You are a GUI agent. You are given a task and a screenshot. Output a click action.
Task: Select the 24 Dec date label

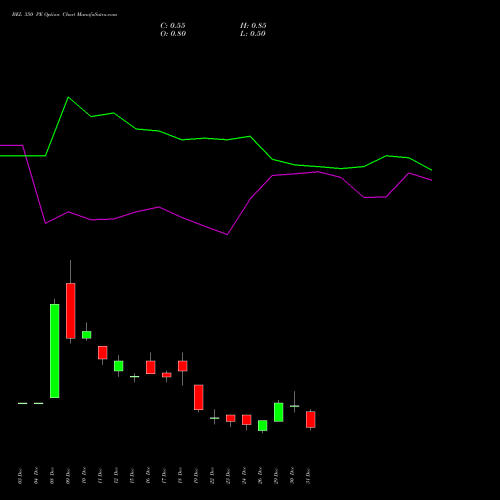tap(244, 476)
